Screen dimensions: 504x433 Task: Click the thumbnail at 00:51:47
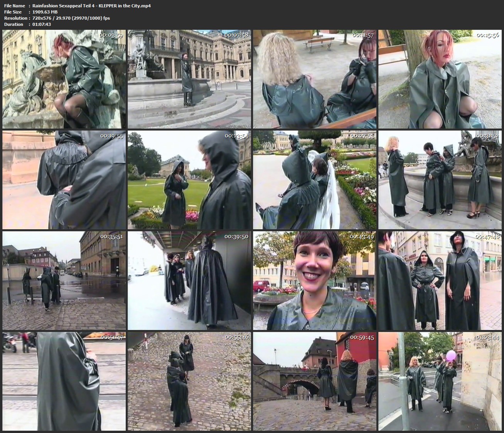pos(64,381)
